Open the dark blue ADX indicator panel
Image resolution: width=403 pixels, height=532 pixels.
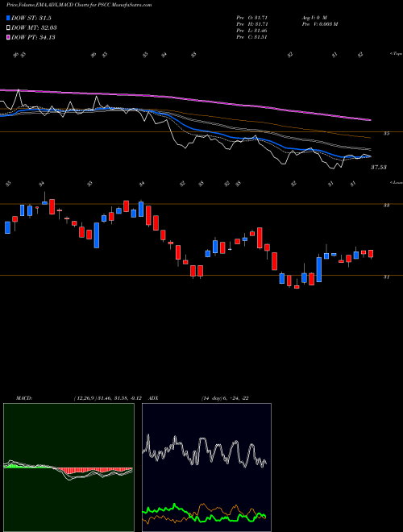pos(206,468)
